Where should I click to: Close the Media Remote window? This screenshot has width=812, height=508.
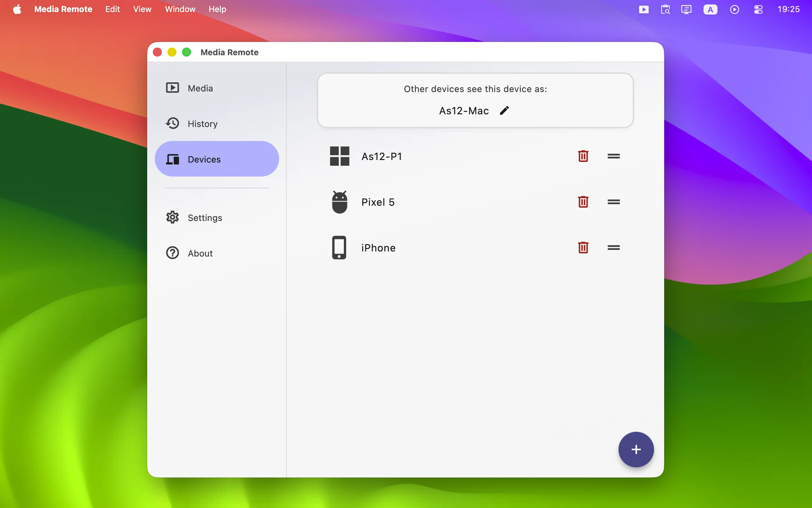click(x=157, y=52)
